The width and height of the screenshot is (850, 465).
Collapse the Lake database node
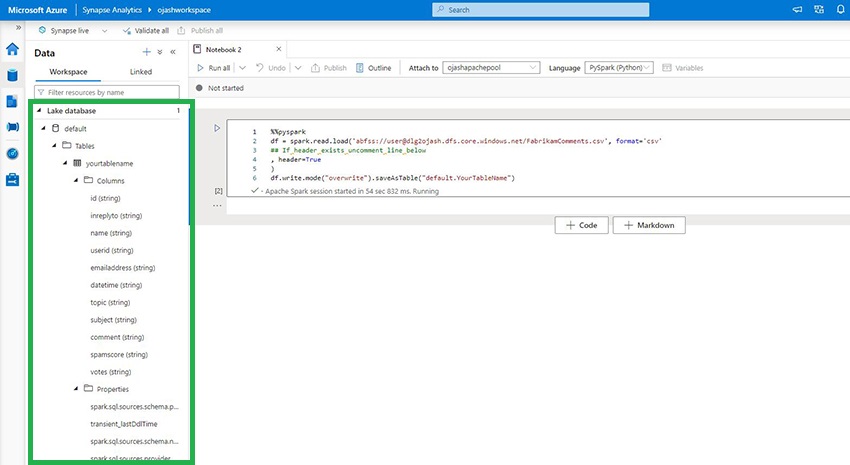point(39,111)
